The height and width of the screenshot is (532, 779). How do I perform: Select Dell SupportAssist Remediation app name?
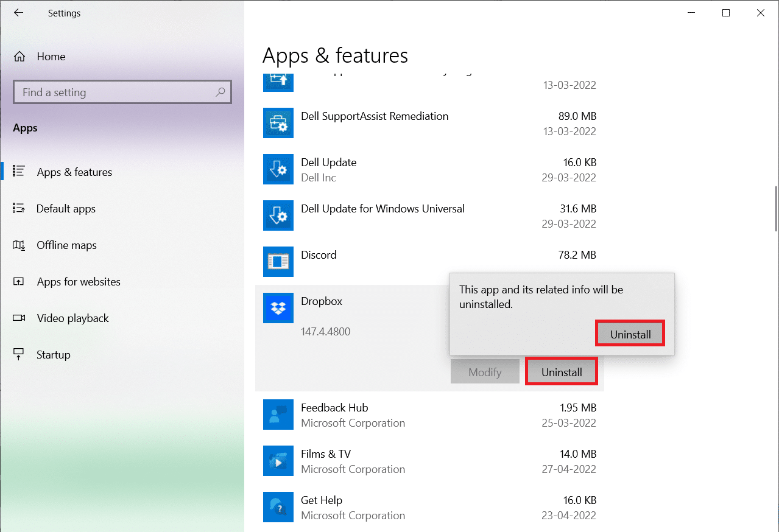(x=375, y=116)
